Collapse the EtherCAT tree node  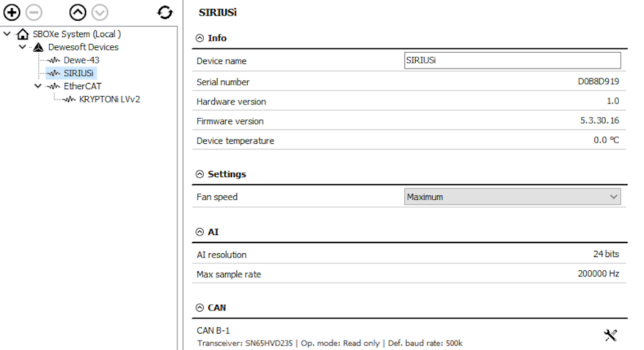(x=38, y=85)
